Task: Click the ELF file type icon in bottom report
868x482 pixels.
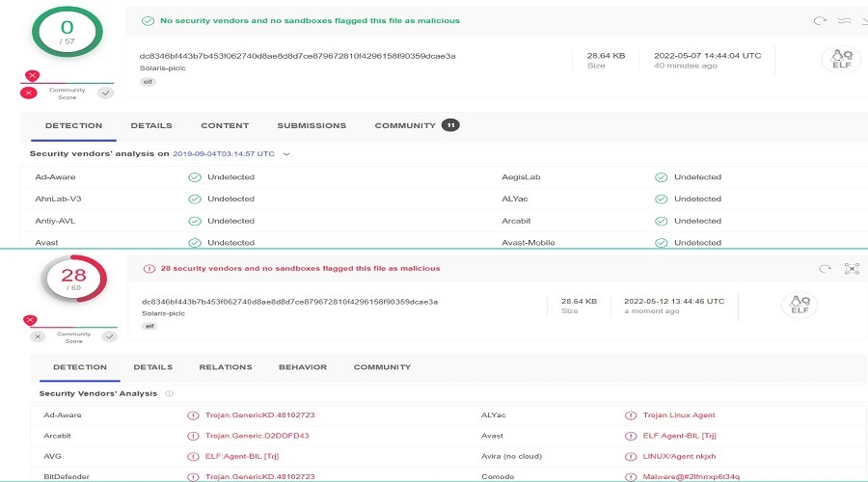Action: pyautogui.click(x=800, y=305)
